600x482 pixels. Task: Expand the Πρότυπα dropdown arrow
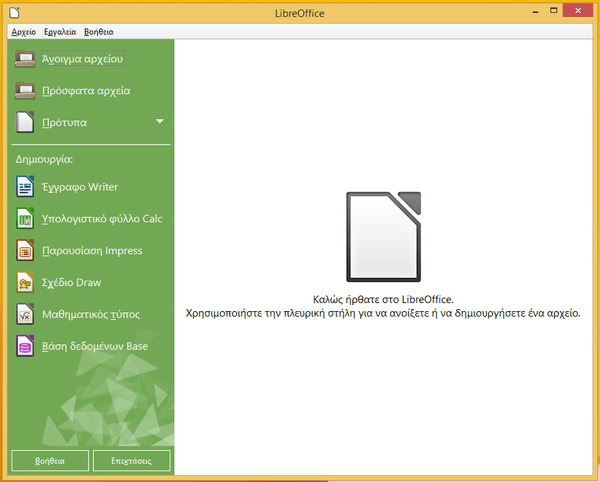tap(160, 122)
